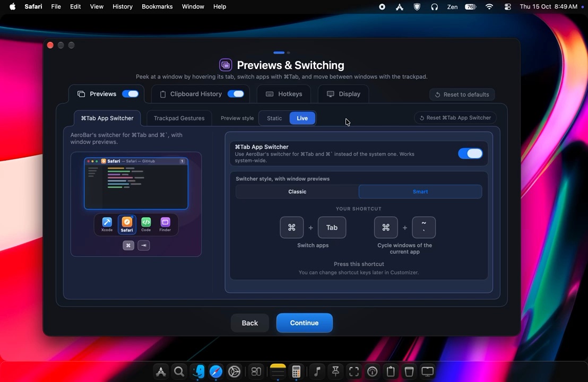Click the tab-arrow keycap below the switcher preview
Screen dimensions: 588x382
click(144, 245)
